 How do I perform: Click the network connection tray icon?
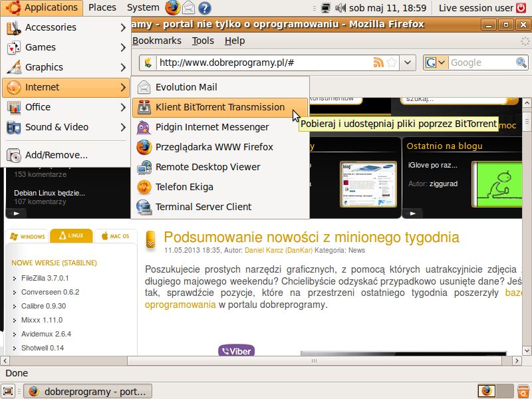pos(325,8)
